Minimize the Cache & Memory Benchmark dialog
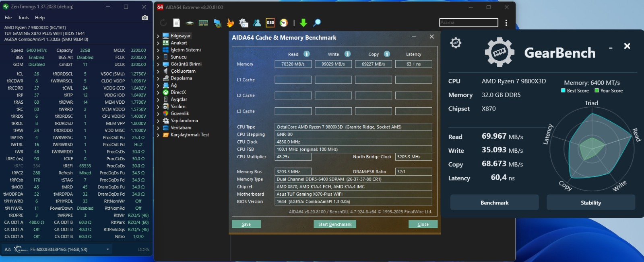The image size is (644, 262). [413, 37]
